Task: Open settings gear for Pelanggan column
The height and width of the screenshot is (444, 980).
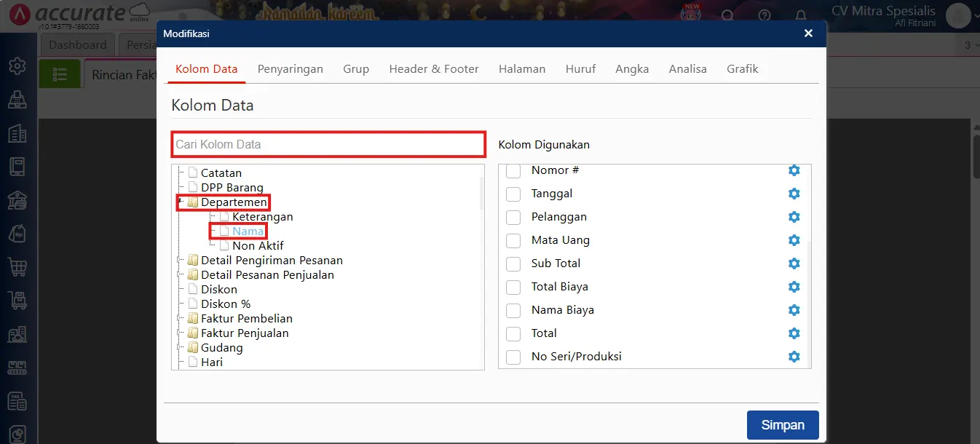Action: pyautogui.click(x=794, y=217)
